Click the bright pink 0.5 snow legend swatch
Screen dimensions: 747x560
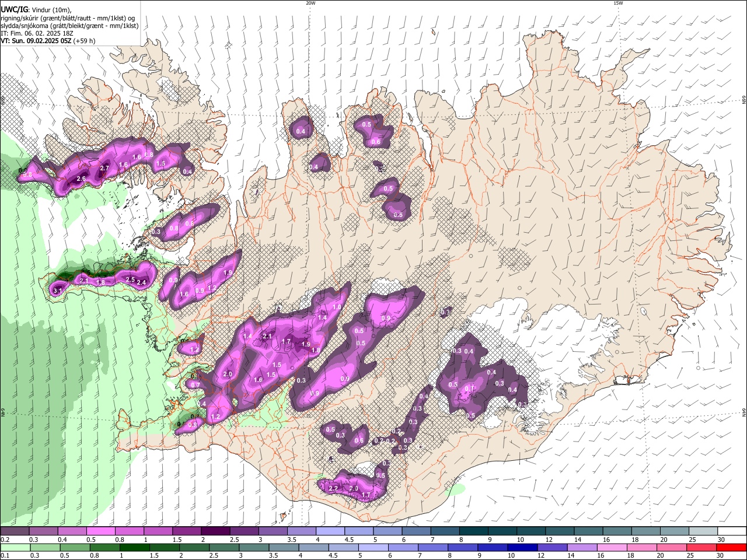tap(101, 531)
